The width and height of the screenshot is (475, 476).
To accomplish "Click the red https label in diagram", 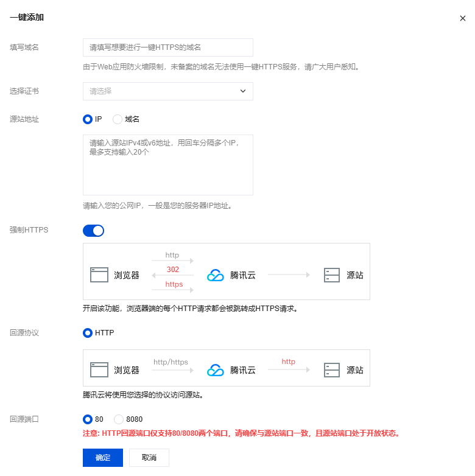I will pos(174,284).
